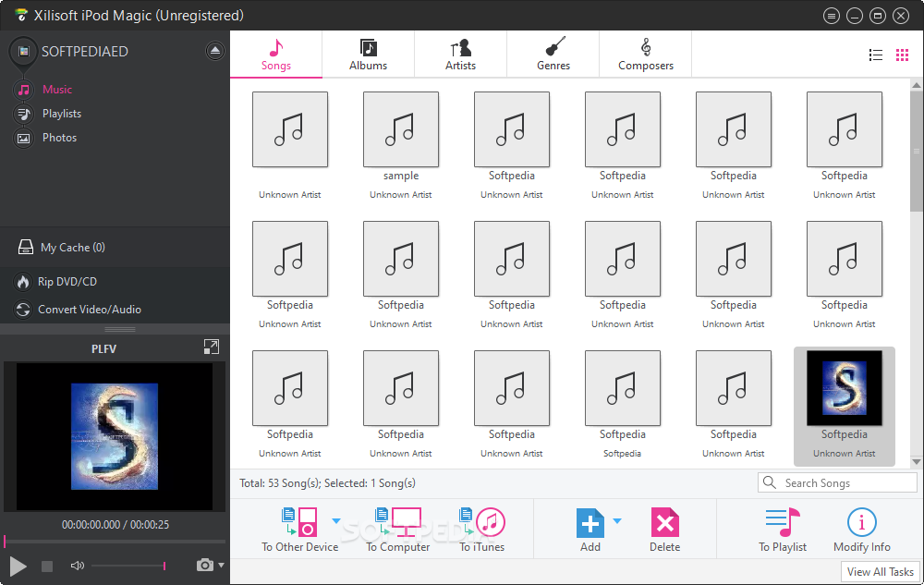Click the preview video thumbnail
Screen dimensions: 924x585
click(115, 436)
